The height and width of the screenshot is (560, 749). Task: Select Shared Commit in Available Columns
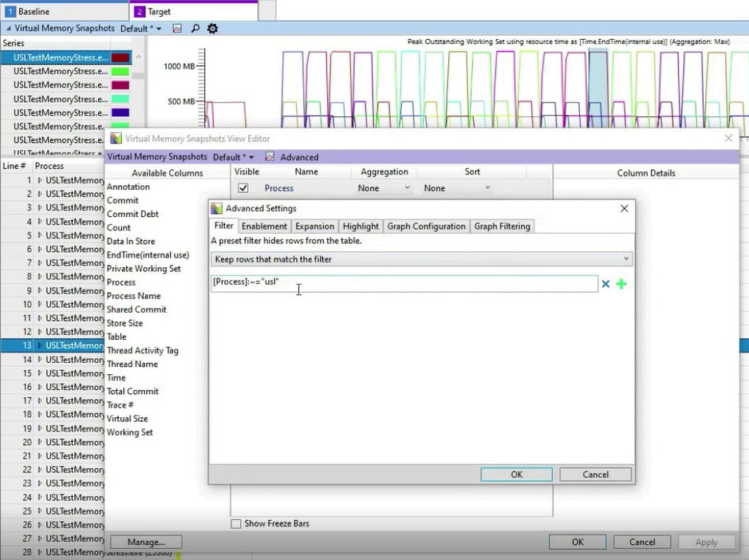(136, 310)
